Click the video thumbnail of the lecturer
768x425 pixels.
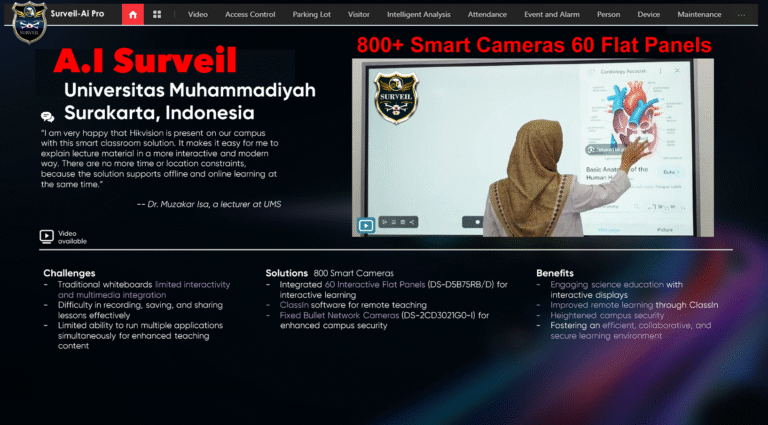point(533,148)
